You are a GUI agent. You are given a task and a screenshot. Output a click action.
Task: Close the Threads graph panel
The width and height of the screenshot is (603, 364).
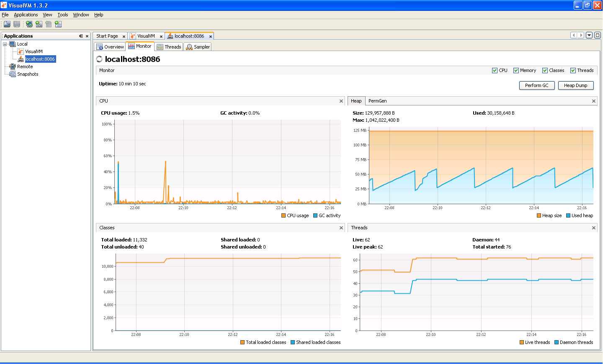593,228
